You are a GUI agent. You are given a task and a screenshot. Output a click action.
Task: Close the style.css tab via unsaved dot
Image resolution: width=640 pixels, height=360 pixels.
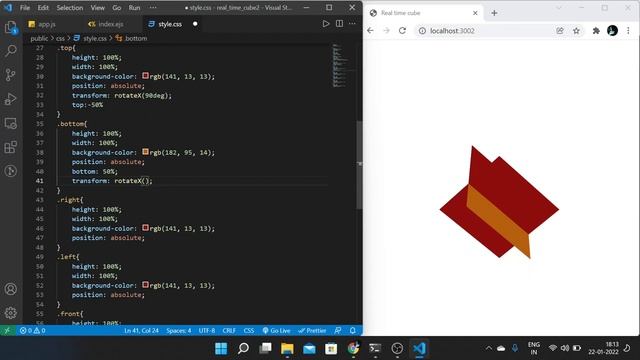pyautogui.click(x=195, y=24)
